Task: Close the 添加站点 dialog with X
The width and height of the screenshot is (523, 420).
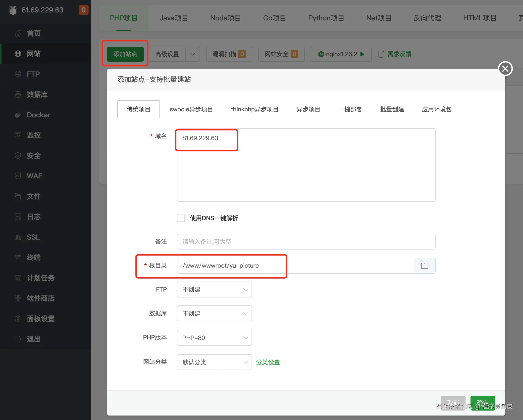Action: 505,69
